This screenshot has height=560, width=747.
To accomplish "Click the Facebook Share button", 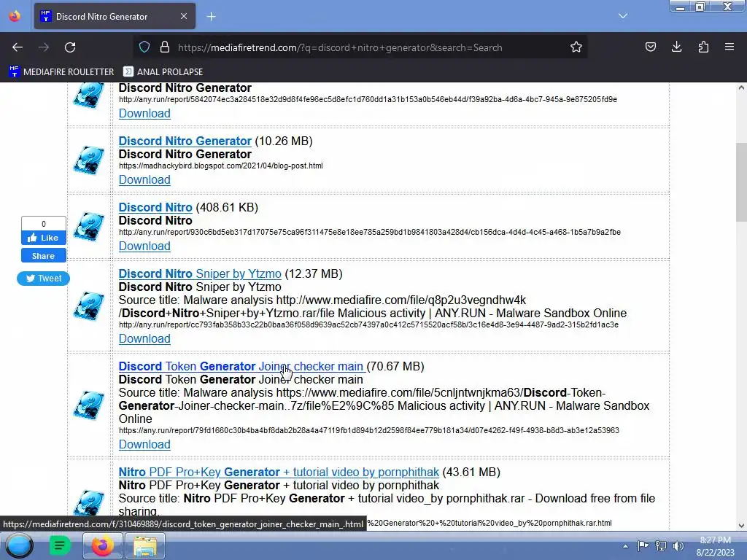I will (x=43, y=256).
